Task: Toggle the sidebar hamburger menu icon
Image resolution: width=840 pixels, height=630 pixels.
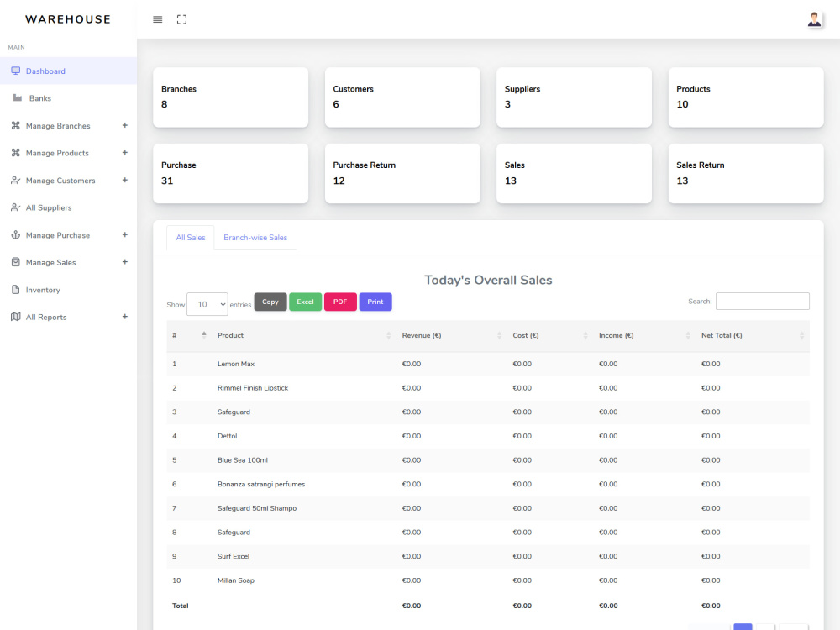Action: pyautogui.click(x=158, y=19)
